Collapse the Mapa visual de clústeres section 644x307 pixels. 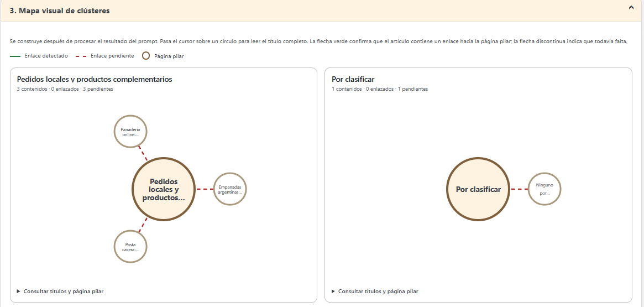click(631, 7)
